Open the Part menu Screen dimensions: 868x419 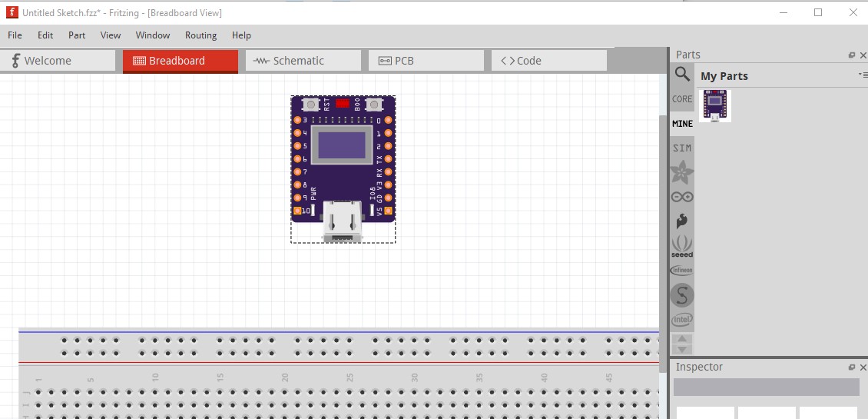tap(77, 35)
